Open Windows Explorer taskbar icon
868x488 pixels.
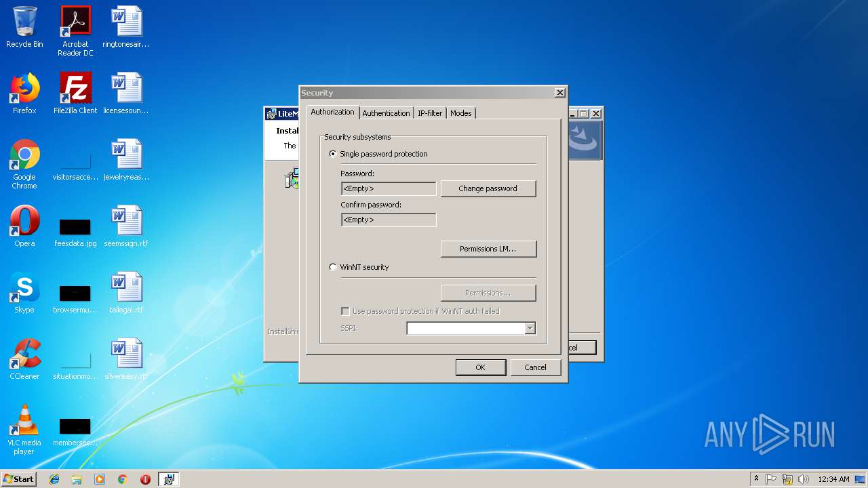coord(77,479)
